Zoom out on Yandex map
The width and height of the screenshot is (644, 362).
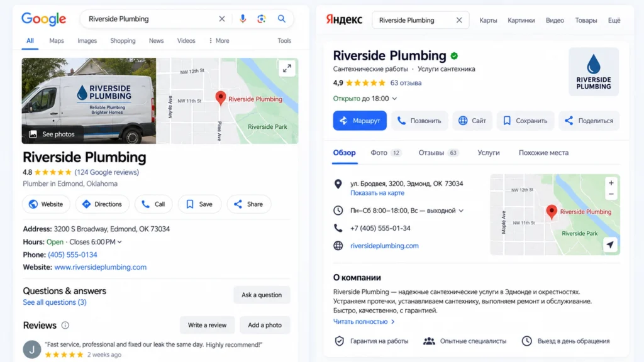pyautogui.click(x=611, y=194)
